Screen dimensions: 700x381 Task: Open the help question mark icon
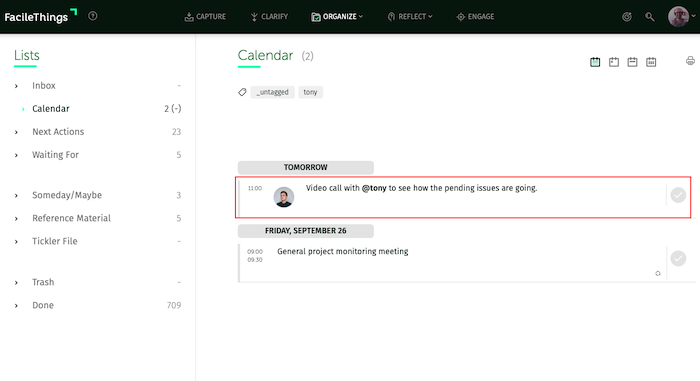tap(93, 16)
